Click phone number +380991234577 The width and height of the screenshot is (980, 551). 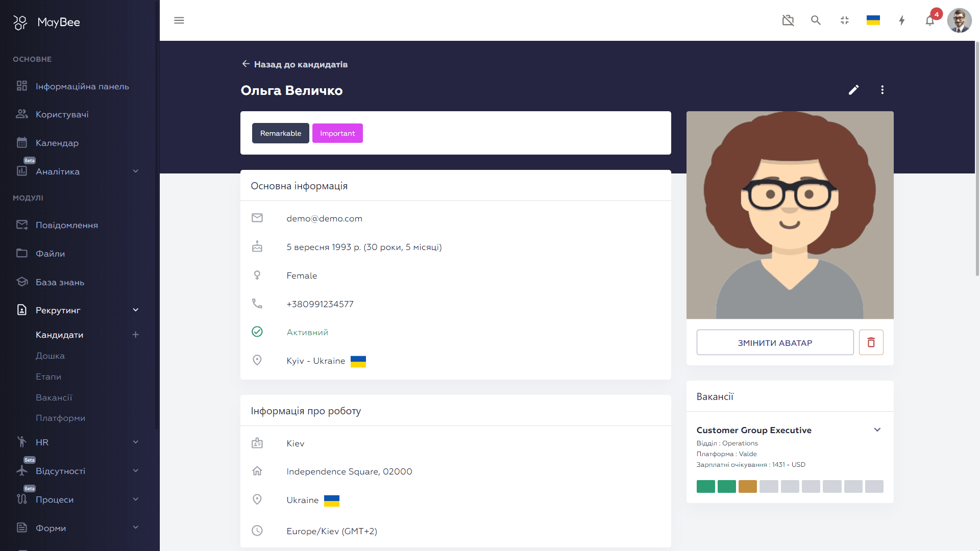[320, 304]
